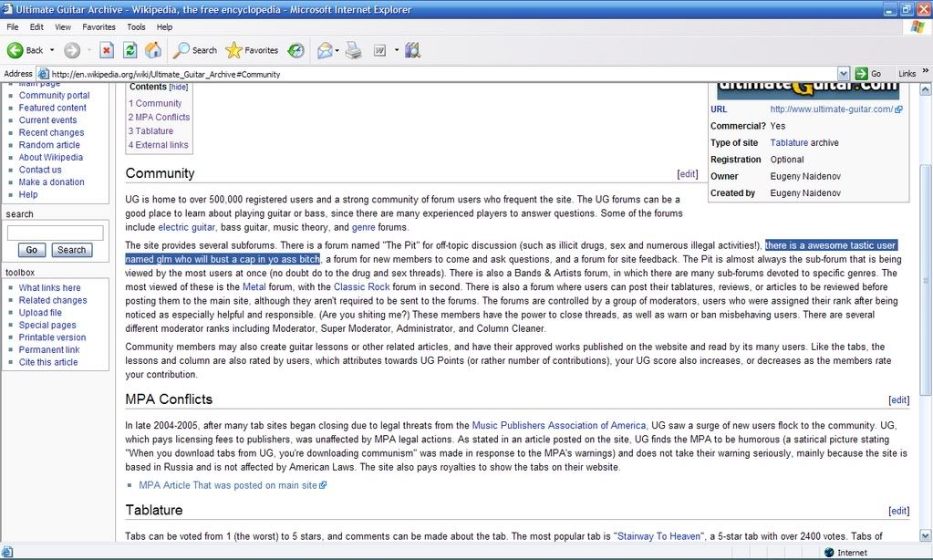
Task: Open the Edit menu
Action: click(36, 26)
